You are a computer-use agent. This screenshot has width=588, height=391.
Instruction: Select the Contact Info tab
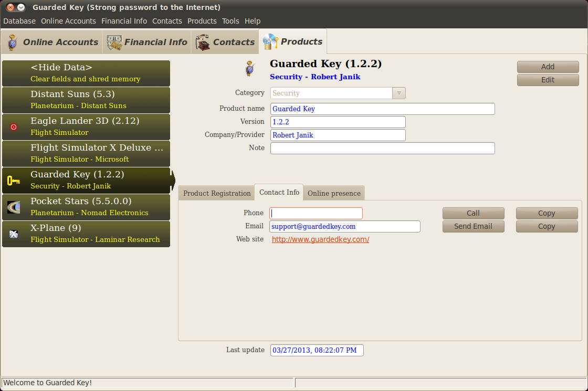(279, 192)
